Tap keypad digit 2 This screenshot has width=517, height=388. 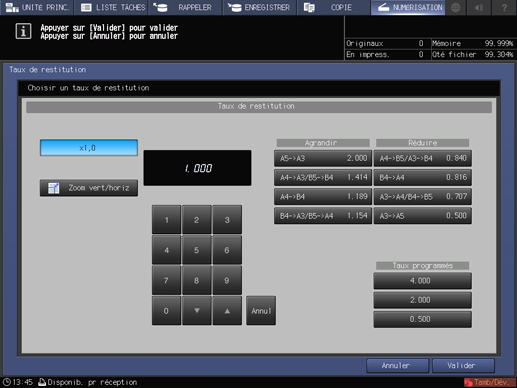197,220
